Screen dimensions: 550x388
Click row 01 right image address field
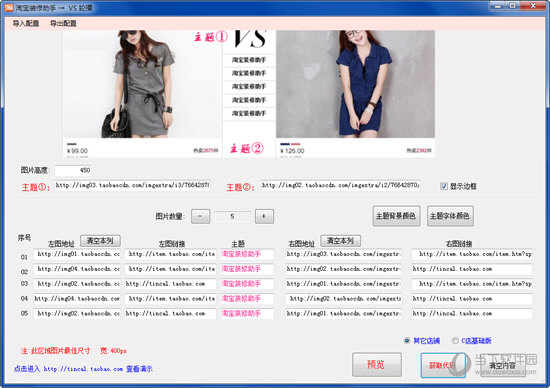(343, 254)
